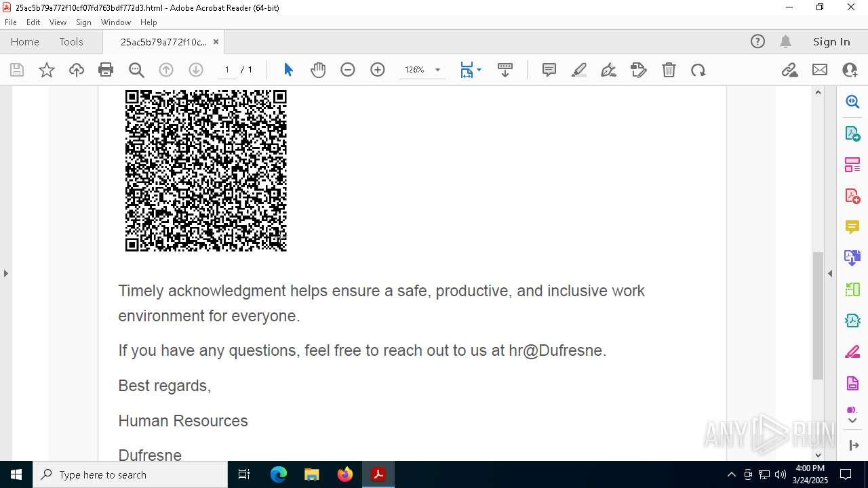Open the Window menu
The image size is (868, 488).
tap(116, 22)
